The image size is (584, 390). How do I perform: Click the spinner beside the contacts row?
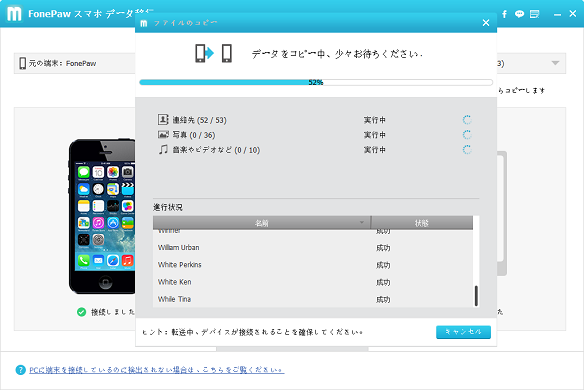[467, 120]
